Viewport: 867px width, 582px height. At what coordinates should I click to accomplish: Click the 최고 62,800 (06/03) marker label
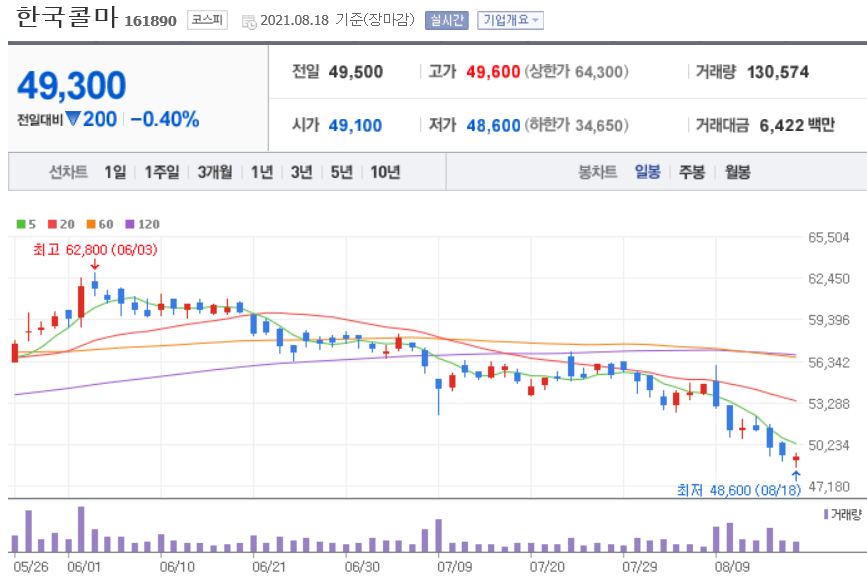click(95, 250)
